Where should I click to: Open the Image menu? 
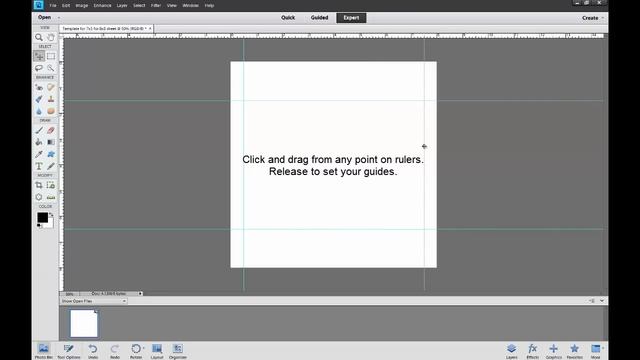point(82,6)
